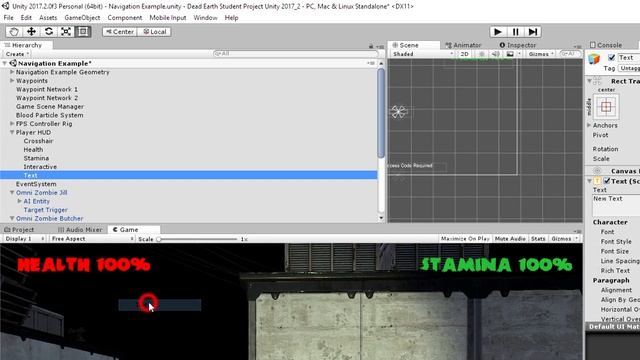
Task: Open scene effects image icon
Action: [x=510, y=54]
